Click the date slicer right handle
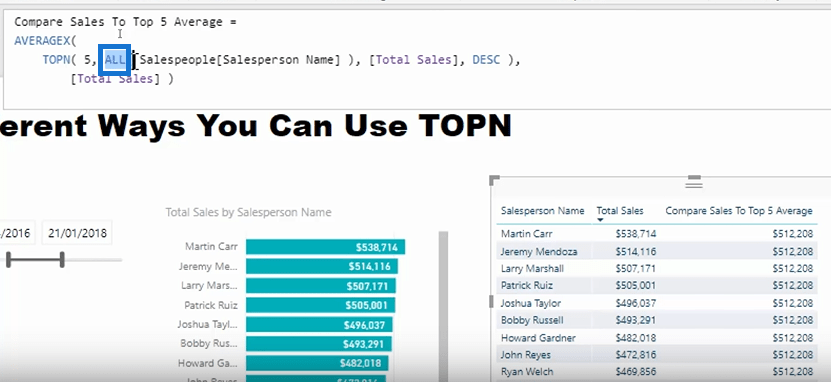 point(62,260)
